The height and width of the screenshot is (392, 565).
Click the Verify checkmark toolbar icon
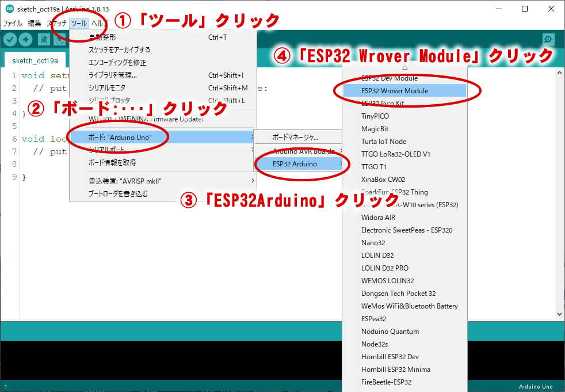pos(10,39)
